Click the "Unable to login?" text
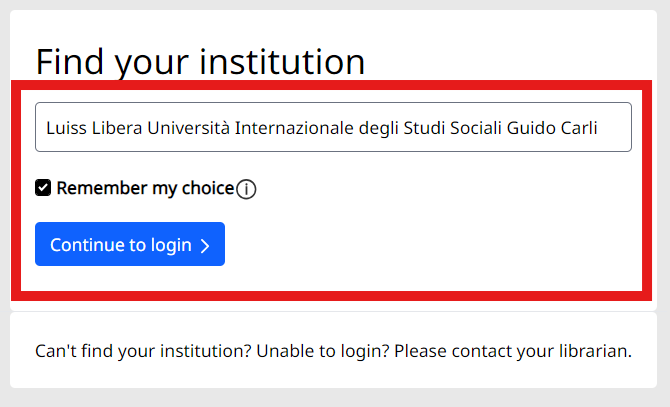This screenshot has height=407, width=670. (x=323, y=352)
